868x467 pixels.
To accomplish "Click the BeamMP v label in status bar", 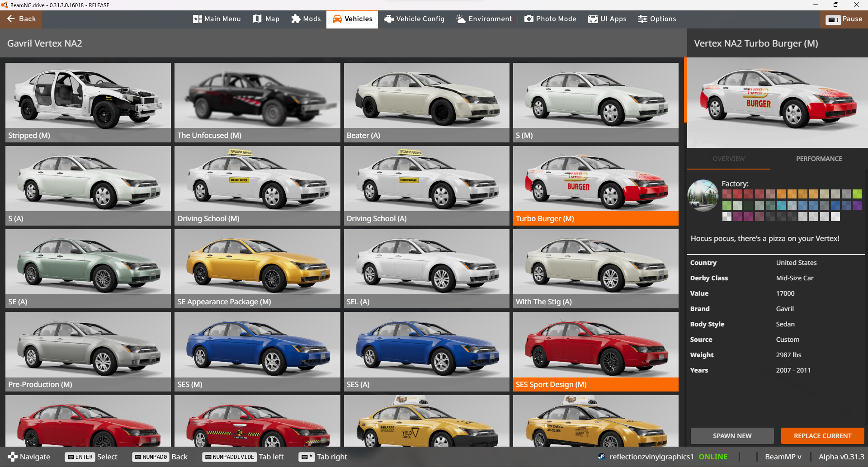I will coord(783,457).
